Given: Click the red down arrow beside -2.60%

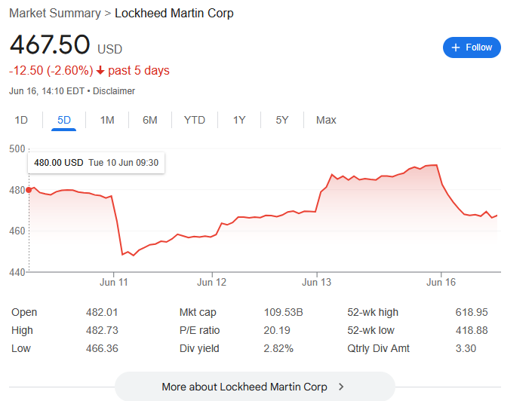Looking at the screenshot, I should tap(100, 71).
